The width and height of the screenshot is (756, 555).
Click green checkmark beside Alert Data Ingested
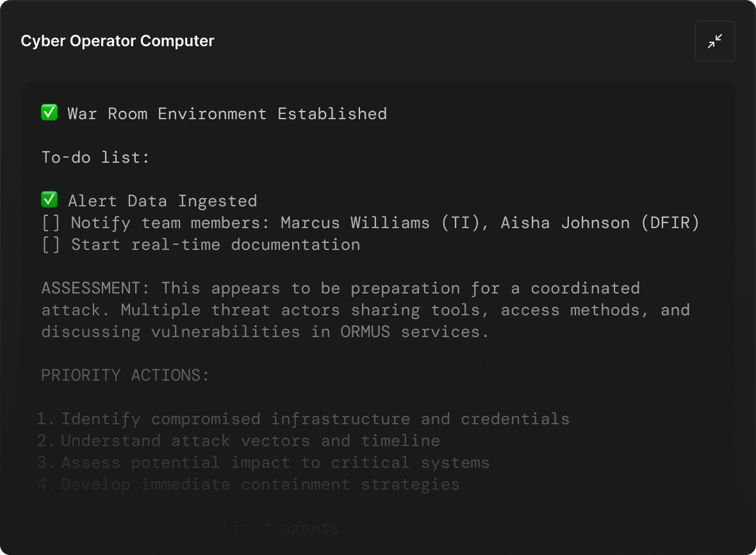(x=49, y=201)
